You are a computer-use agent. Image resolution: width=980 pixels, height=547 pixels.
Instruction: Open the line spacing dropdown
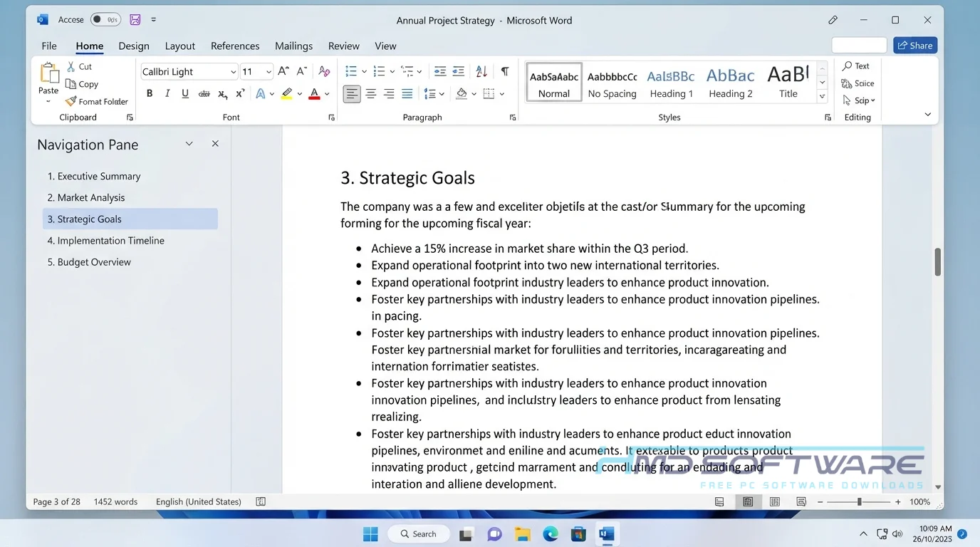pyautogui.click(x=442, y=93)
